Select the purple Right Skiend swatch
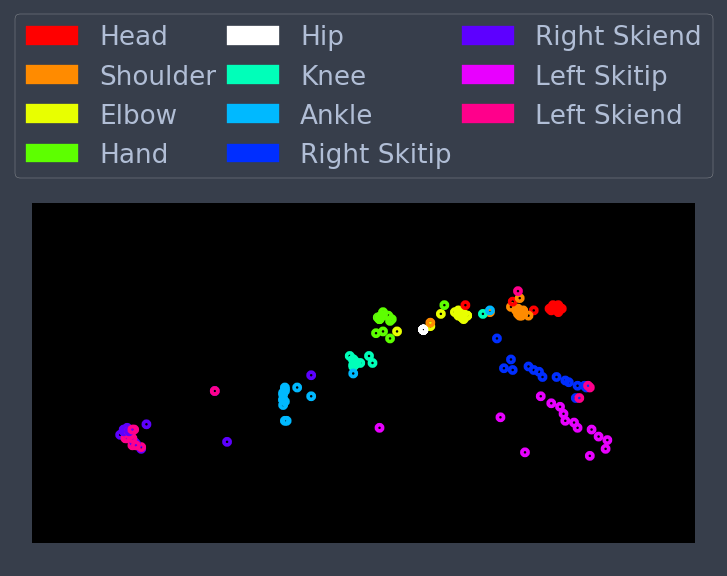The height and width of the screenshot is (576, 727). [x=488, y=36]
